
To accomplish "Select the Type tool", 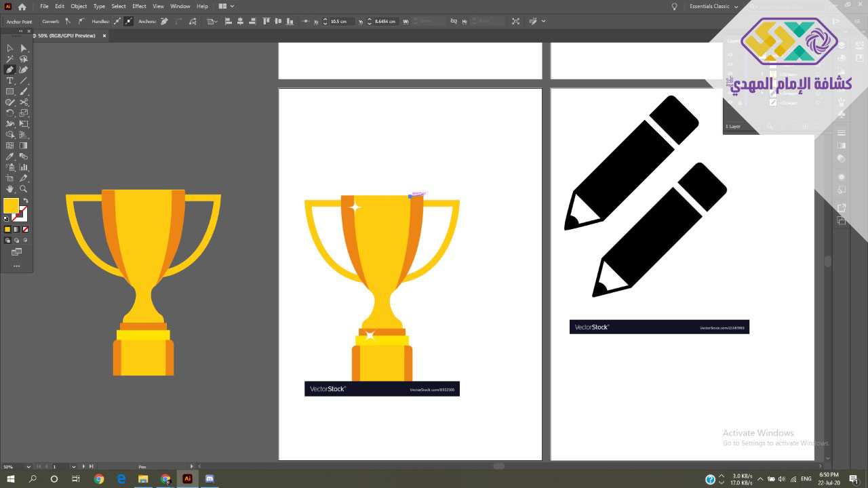I will click(9, 81).
